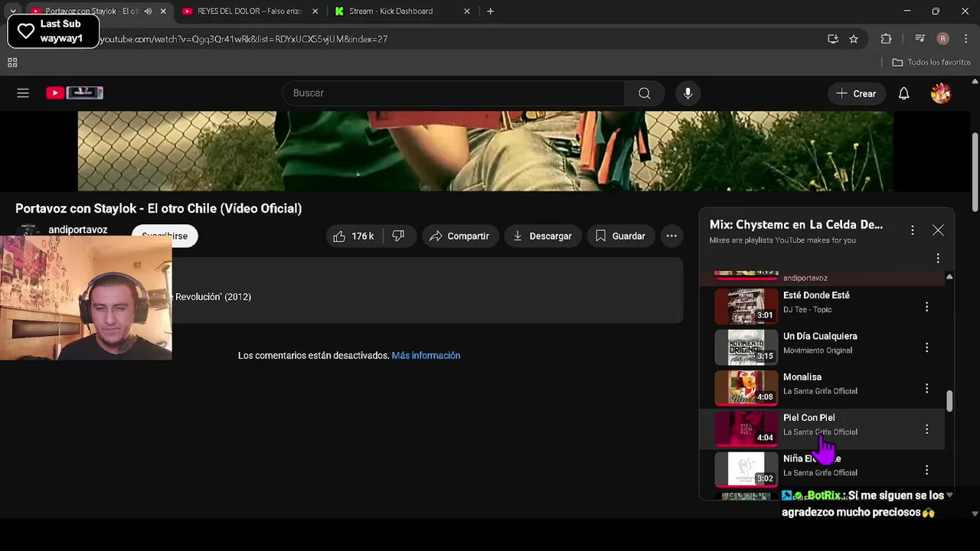The image size is (980, 551).
Task: Switch to REYES DEL DOLOR tab
Action: click(x=250, y=11)
